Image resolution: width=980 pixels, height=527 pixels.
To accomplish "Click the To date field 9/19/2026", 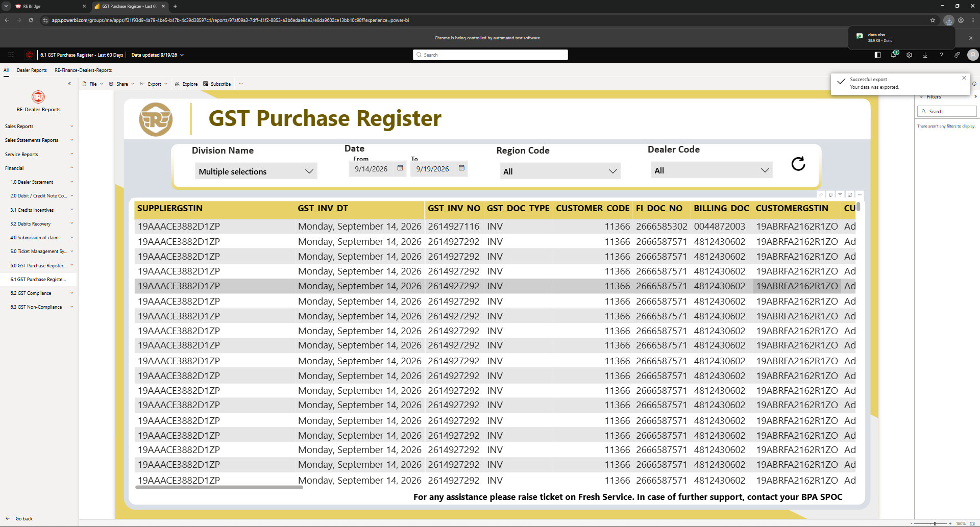I will [x=432, y=169].
